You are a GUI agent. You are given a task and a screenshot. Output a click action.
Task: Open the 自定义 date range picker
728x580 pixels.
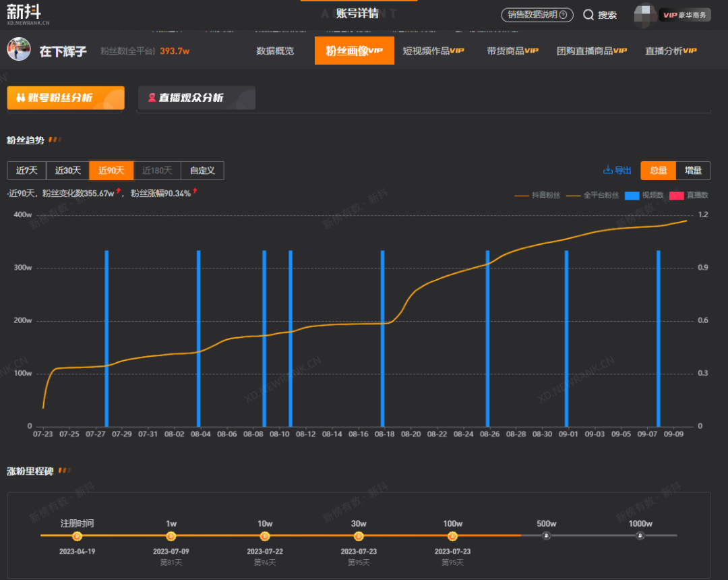202,171
